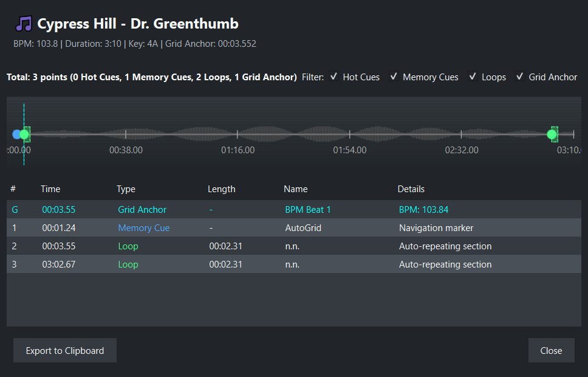Click the purple music note icon

(24, 24)
